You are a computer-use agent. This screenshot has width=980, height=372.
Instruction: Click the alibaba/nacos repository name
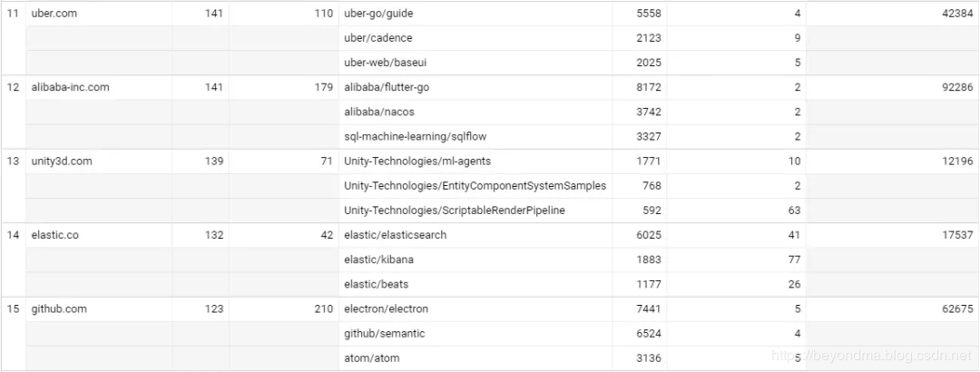[x=378, y=112]
